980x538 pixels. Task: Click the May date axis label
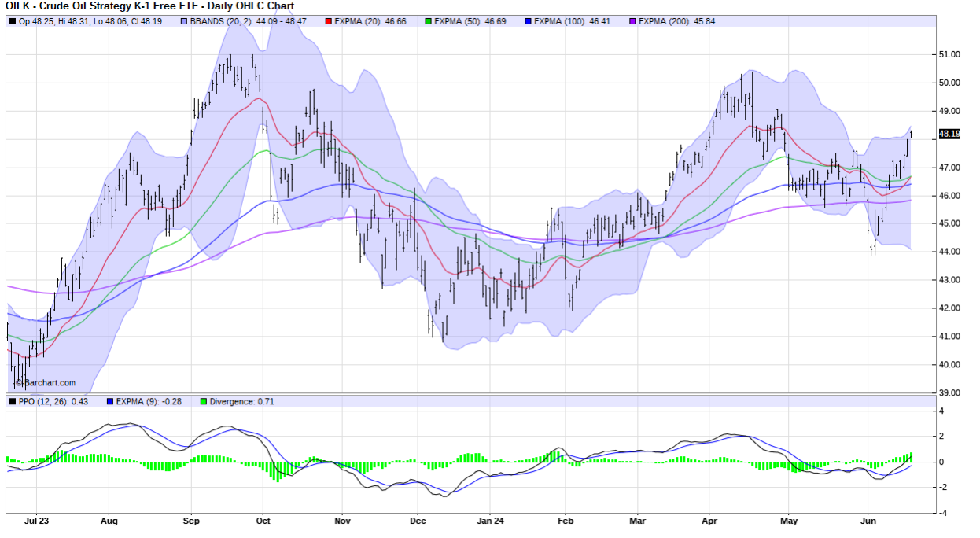tap(789, 521)
